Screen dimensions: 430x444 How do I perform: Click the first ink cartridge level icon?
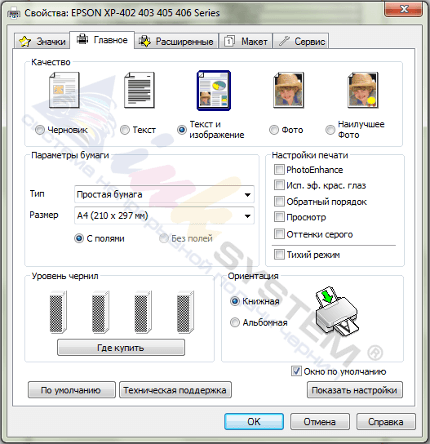point(58,312)
